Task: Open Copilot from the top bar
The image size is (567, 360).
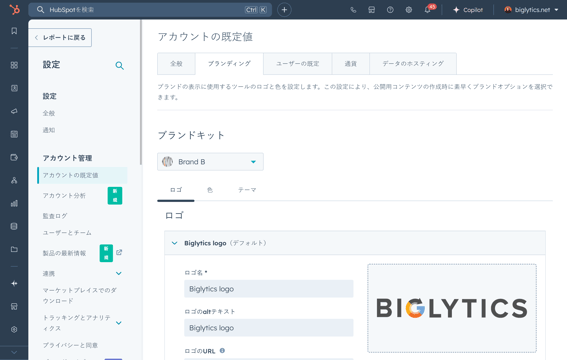Action: [x=468, y=10]
